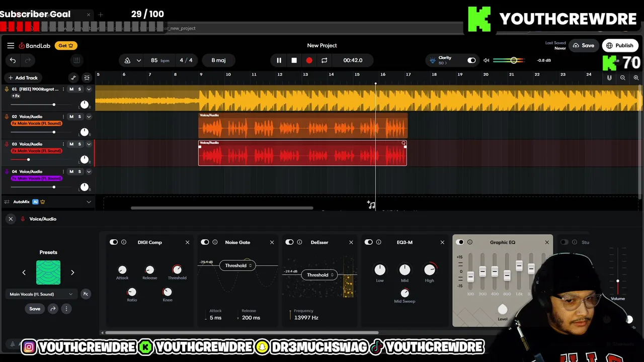Go to next preset arrow
The width and height of the screenshot is (644, 362).
pyautogui.click(x=72, y=273)
